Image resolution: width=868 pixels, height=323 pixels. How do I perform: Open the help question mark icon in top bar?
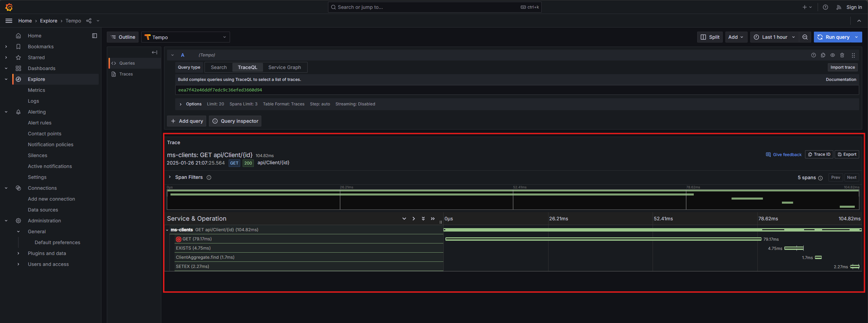[x=825, y=7]
